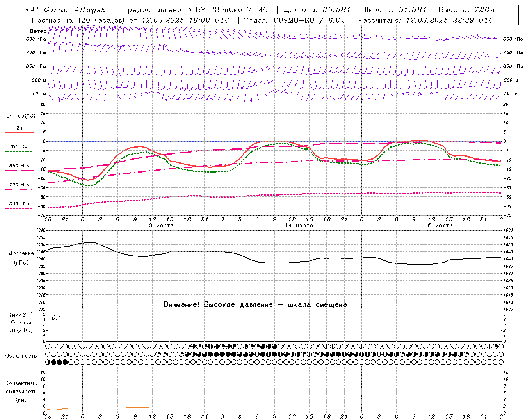Click the 15 марта date label
525x420 pixels.
(x=438, y=226)
